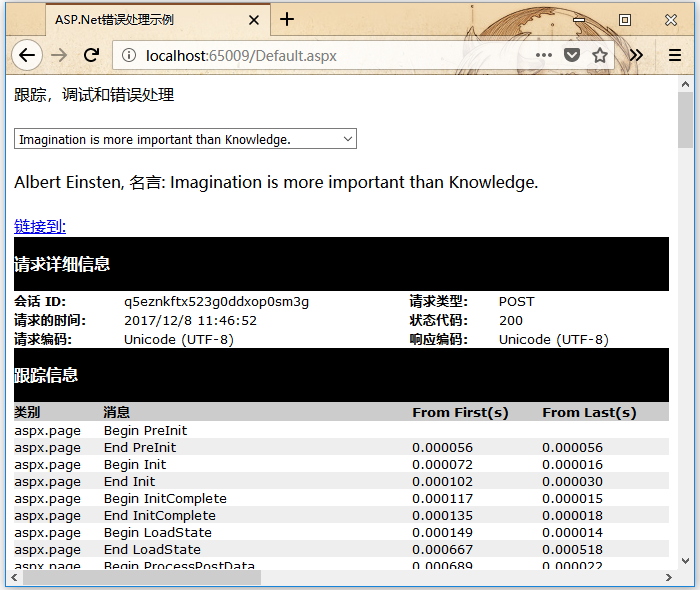Expand the toolbar overflow chevron
The image size is (700, 590).
pyautogui.click(x=636, y=56)
